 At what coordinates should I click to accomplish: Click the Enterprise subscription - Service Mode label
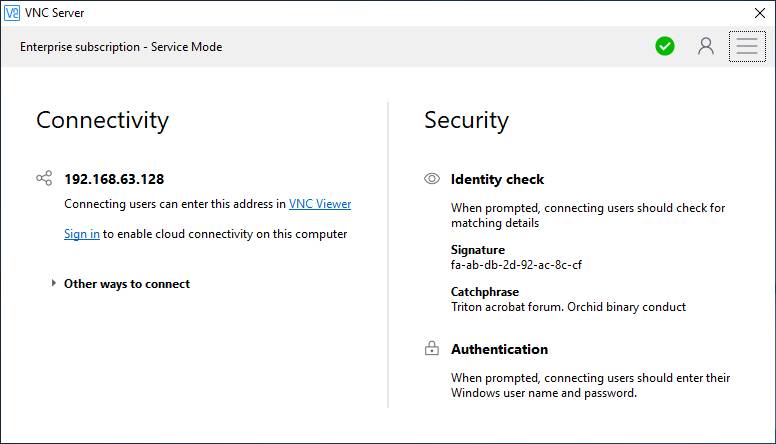point(121,47)
